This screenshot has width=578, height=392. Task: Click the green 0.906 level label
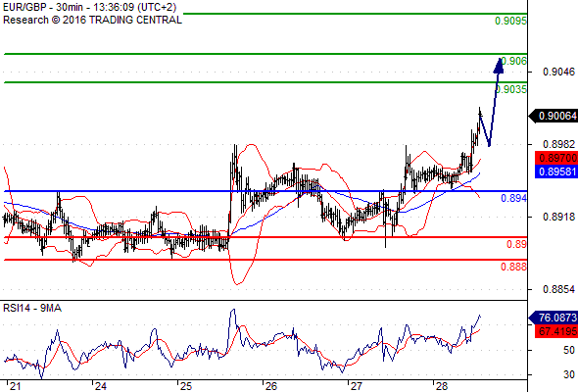click(x=514, y=61)
